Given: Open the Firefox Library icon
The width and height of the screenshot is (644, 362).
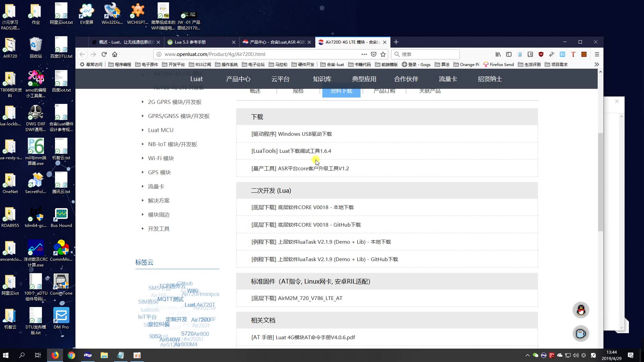Looking at the screenshot, I should 498,54.
